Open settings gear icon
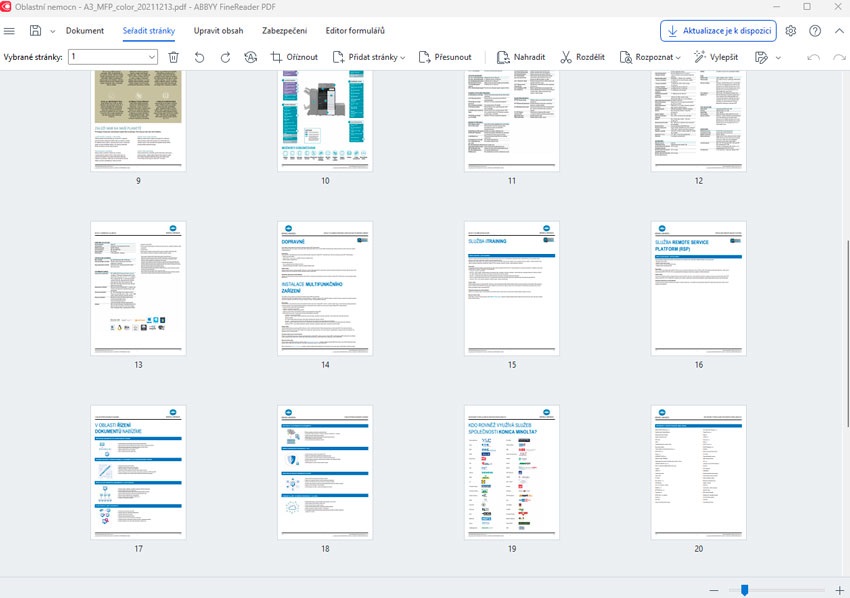850x598 pixels. (x=791, y=31)
